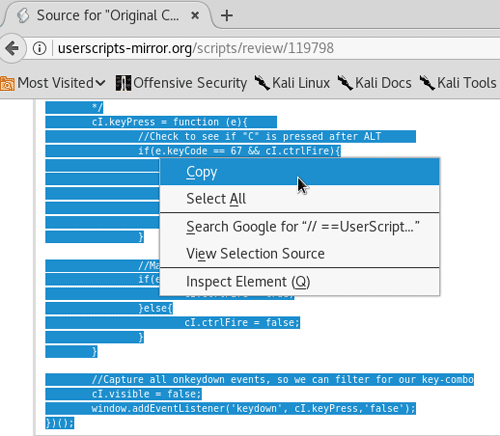The height and width of the screenshot is (436, 500).
Task: Click the 'cI.visible = false;' code line
Action: tap(146, 394)
